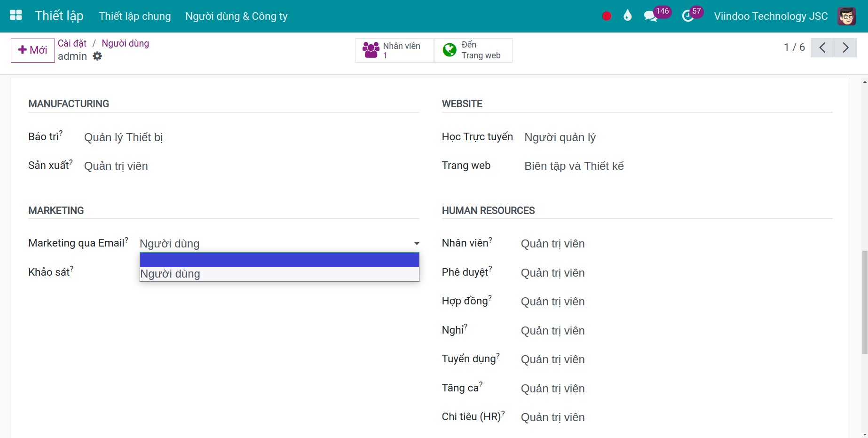Click the red recording indicator icon
This screenshot has height=438, width=868.
[607, 16]
